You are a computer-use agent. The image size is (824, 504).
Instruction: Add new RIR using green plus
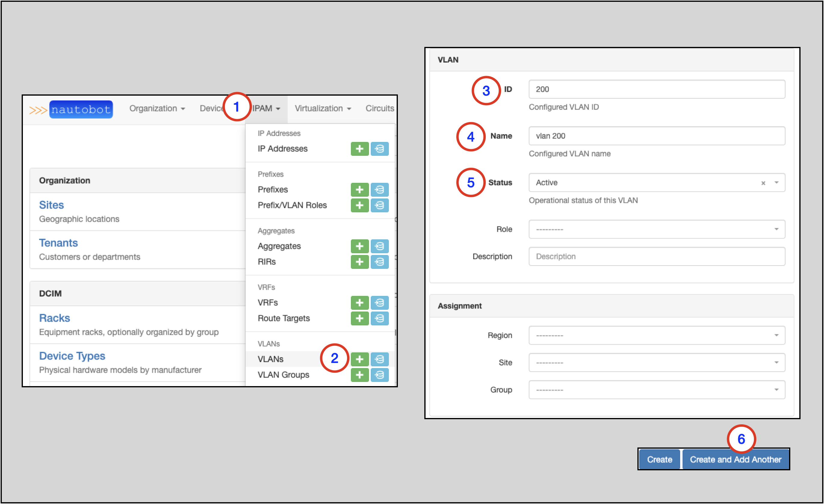(360, 262)
